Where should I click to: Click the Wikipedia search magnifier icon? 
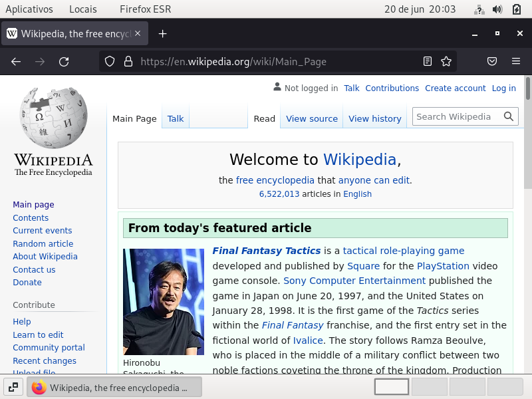point(509,116)
